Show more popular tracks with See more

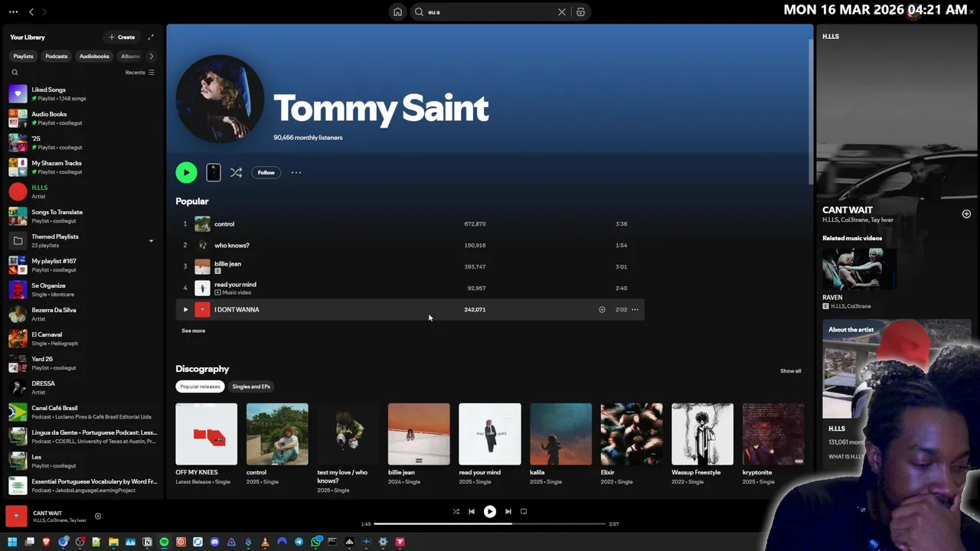(193, 331)
